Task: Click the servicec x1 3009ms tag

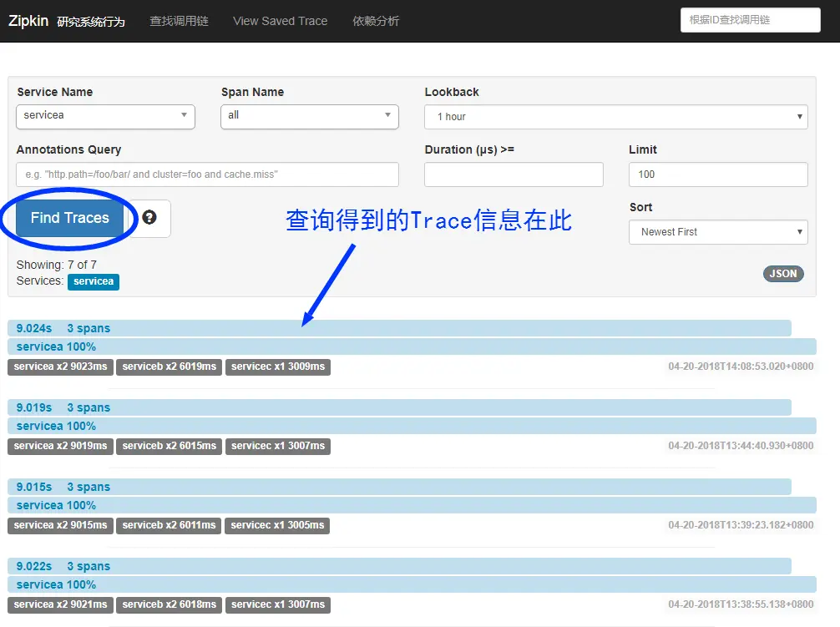Action: [278, 367]
